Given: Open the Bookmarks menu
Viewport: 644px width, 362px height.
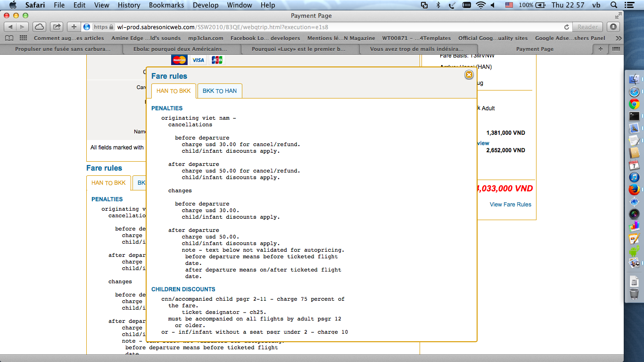Looking at the screenshot, I should (x=167, y=5).
